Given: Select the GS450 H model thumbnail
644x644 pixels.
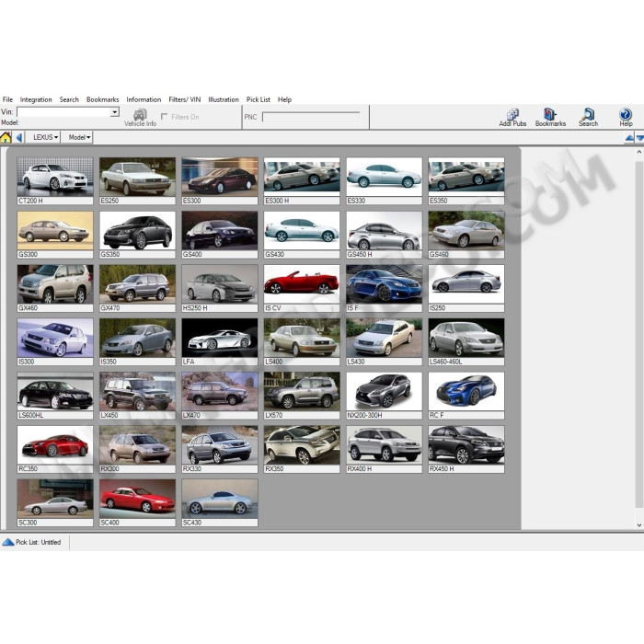Looking at the screenshot, I should [384, 235].
